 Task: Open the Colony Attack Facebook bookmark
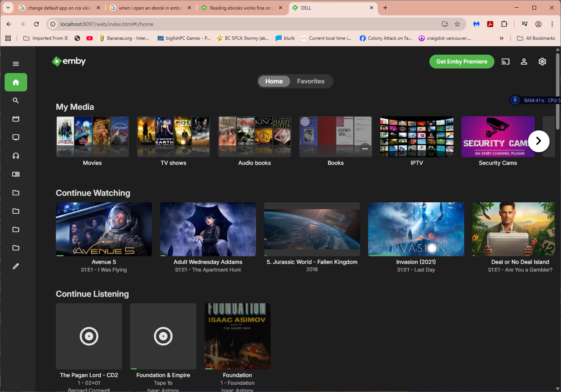tap(386, 38)
